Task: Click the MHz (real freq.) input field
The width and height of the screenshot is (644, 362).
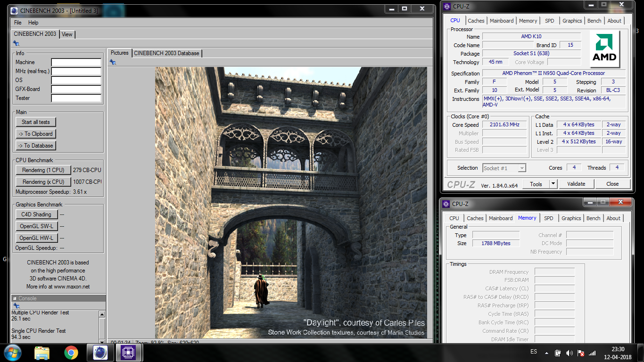Action: pos(76,71)
